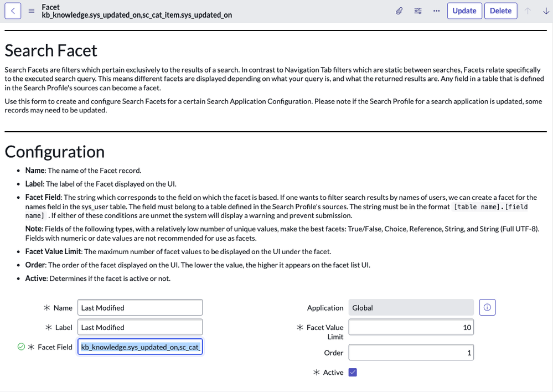Click the Active field label
Image resolution: width=553 pixels, height=392 pixels.
(333, 373)
